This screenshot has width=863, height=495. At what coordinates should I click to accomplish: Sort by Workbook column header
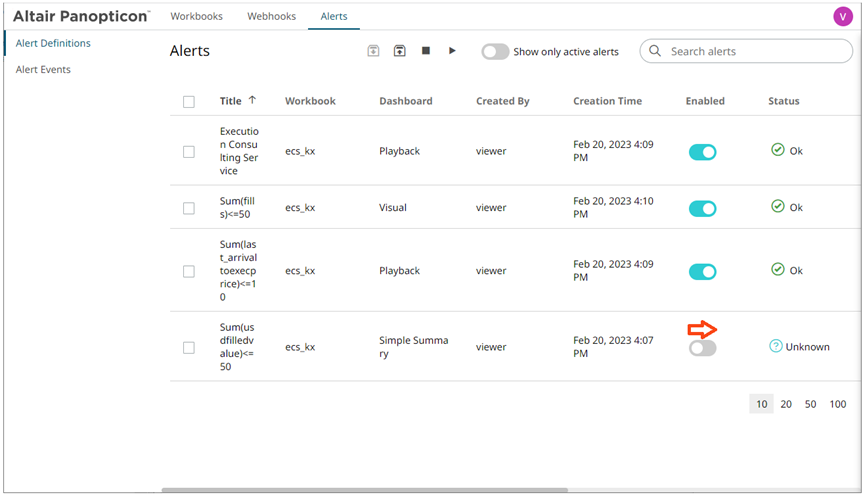tap(310, 101)
